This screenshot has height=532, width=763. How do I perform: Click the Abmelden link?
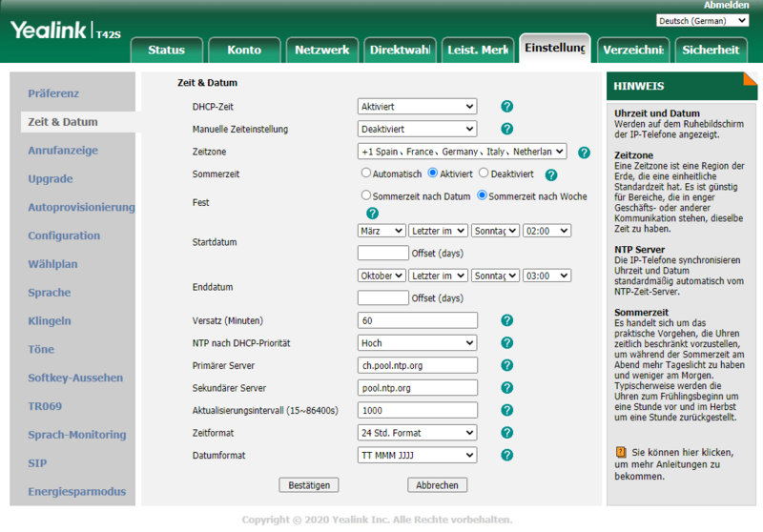pos(726,5)
